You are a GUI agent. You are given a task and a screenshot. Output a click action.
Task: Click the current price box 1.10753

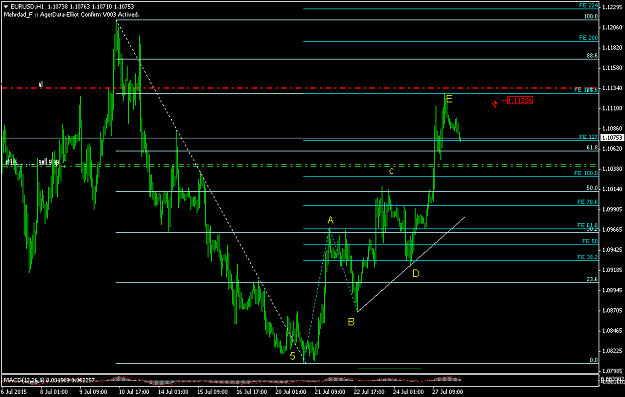(612, 138)
